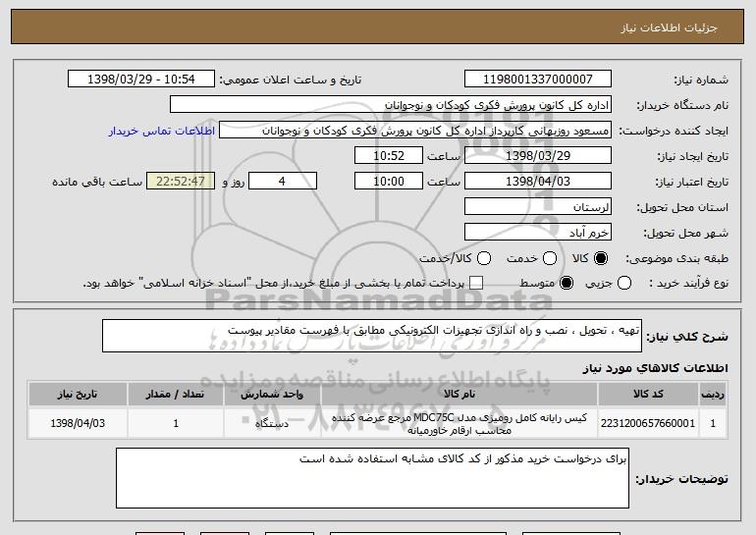756x535 pixels.
Task: Click the request creator name field
Action: click(415, 131)
